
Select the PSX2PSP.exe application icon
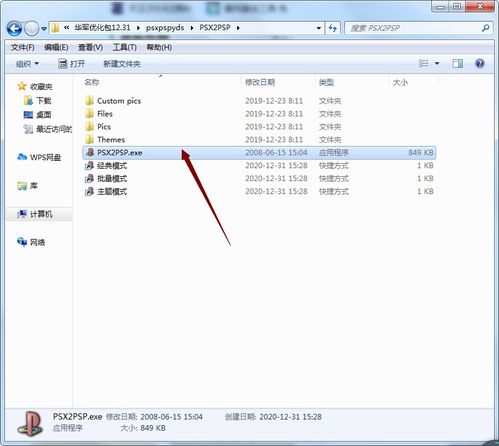90,153
